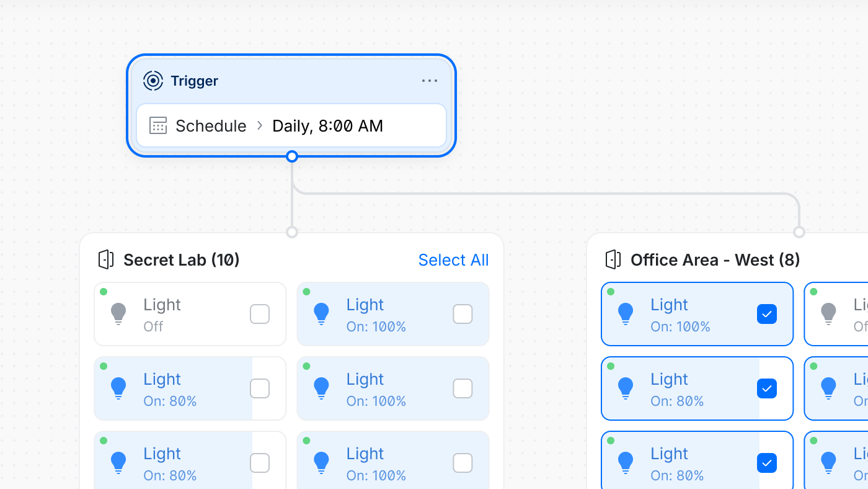Click the gray bulb icon of the Off light in Secret Lab
Viewport: 868px width, 489px height.
[118, 314]
